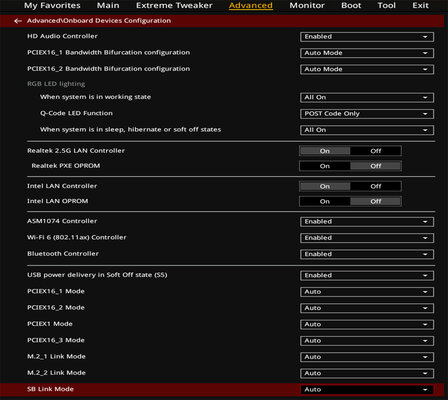
Task: Switch to the Extreme Tweaker tab
Action: coord(174,5)
